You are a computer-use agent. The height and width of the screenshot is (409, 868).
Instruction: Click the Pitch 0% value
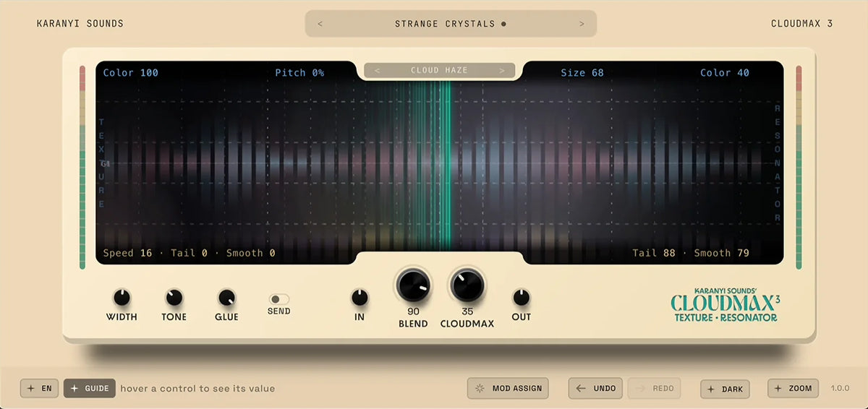299,73
